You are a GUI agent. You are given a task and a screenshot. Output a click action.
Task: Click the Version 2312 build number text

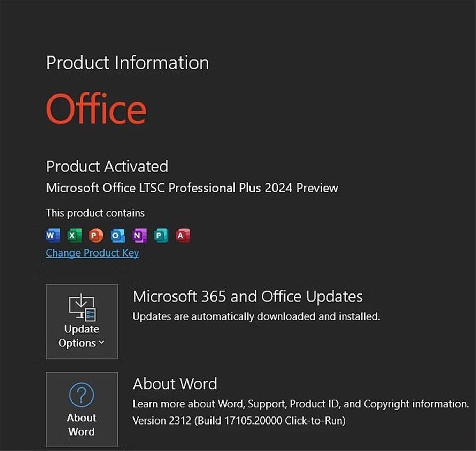click(x=239, y=421)
